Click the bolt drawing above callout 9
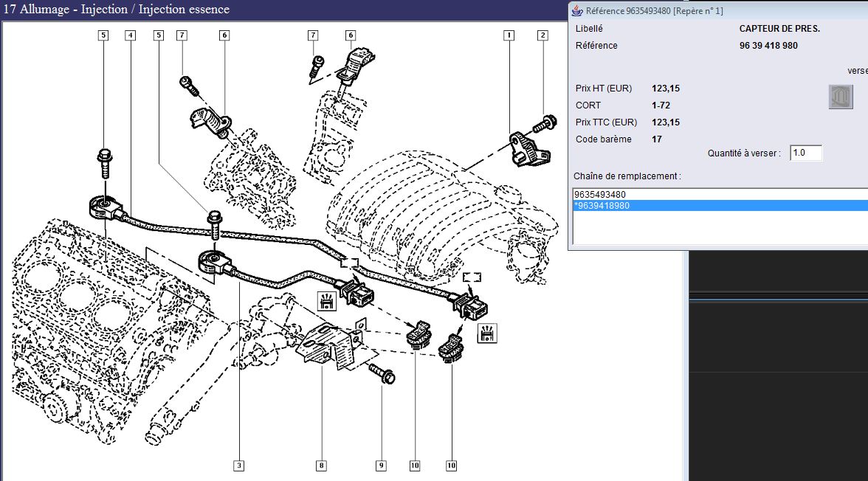Screen dimensions: 868x481 click(381, 374)
